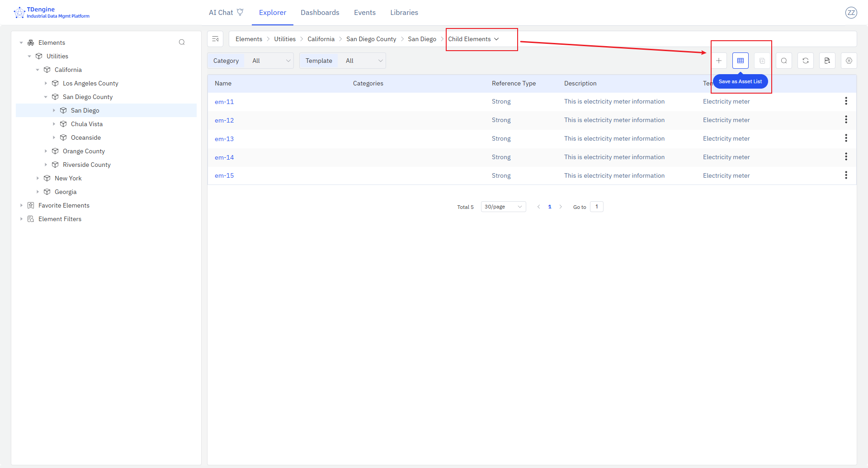Viewport: 868px width, 468px height.
Task: Change the 30/page pagination size
Action: click(x=503, y=207)
